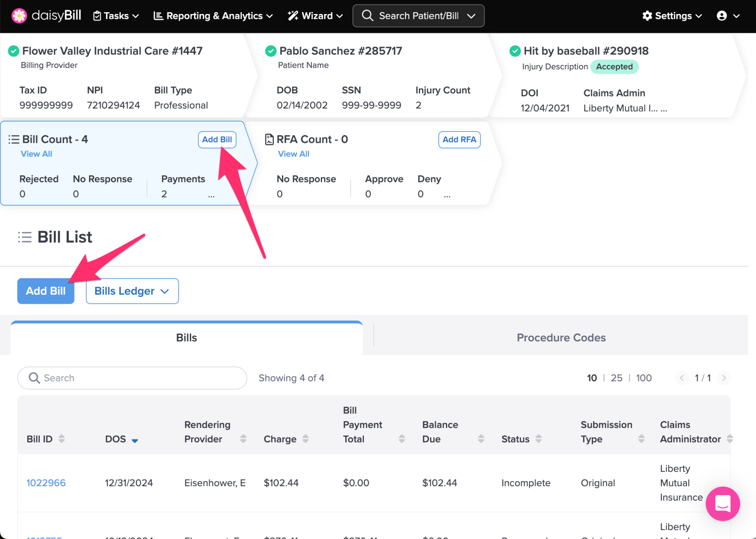Sort the table by Bill ID
Image resolution: width=756 pixels, height=539 pixels.
pos(61,439)
